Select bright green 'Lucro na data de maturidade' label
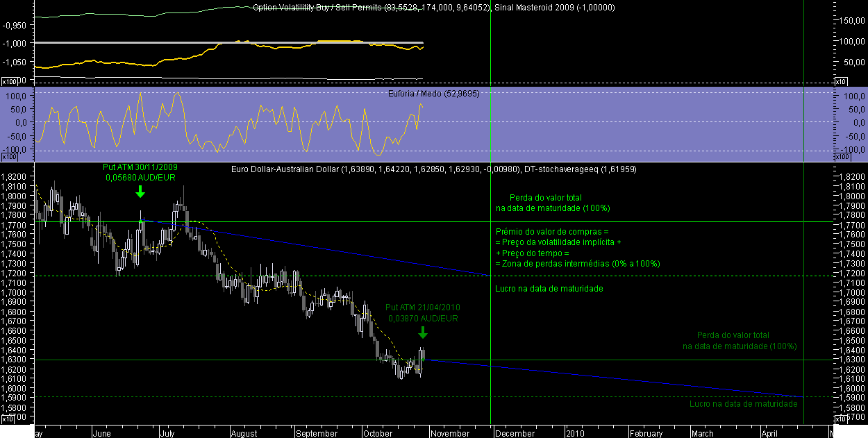 [549, 288]
